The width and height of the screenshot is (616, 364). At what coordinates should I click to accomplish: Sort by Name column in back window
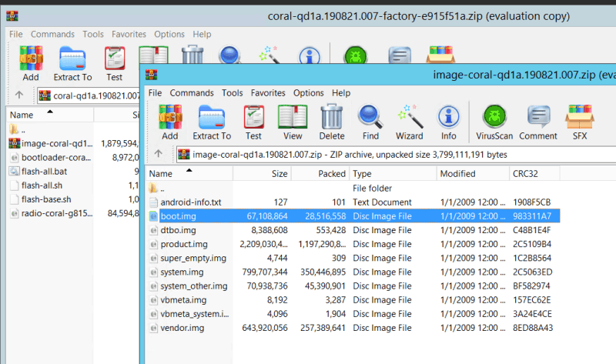[50, 115]
